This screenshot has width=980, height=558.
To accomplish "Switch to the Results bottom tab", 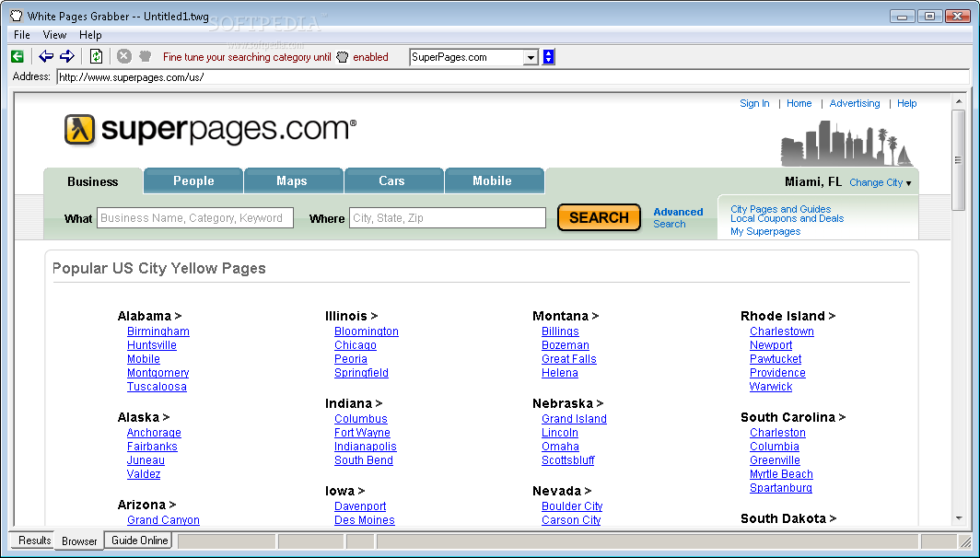I will [x=34, y=540].
